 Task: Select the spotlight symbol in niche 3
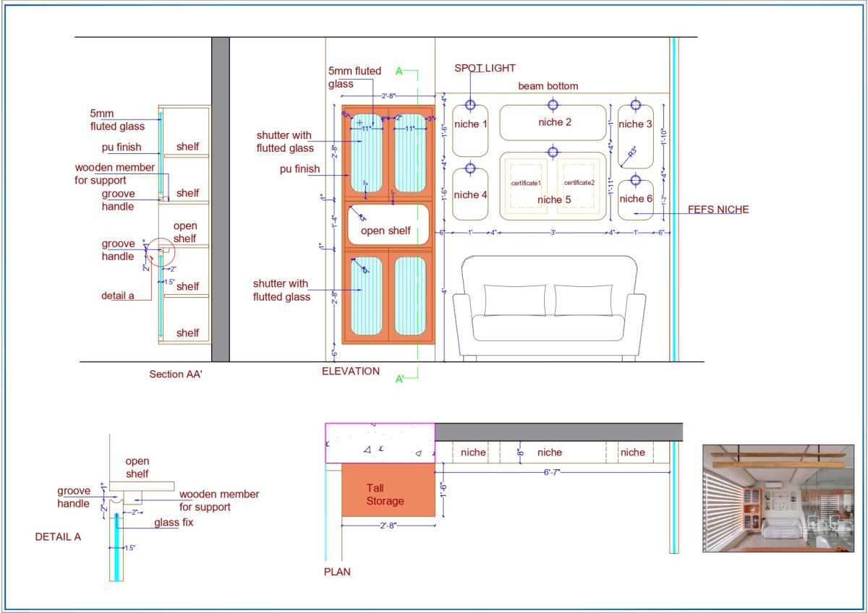click(636, 106)
